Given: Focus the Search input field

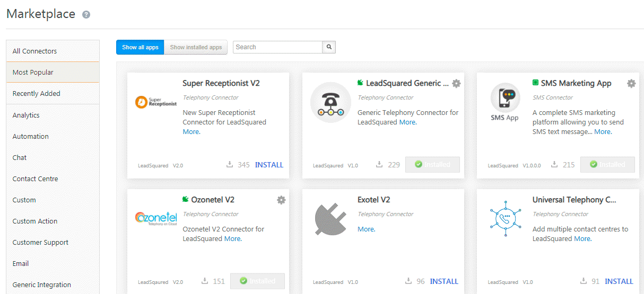Looking at the screenshot, I should pos(277,47).
